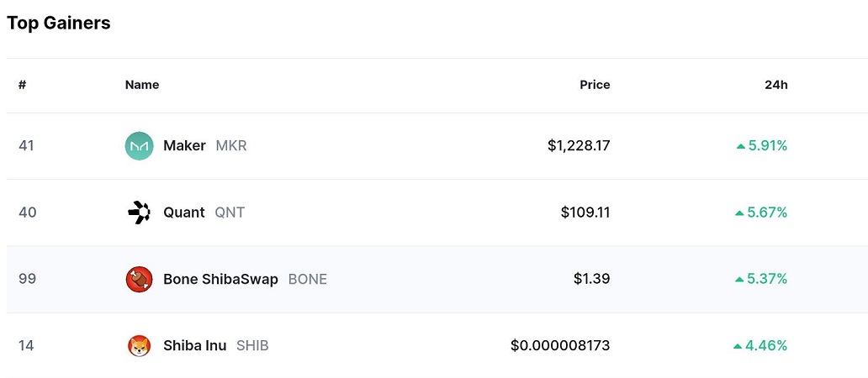This screenshot has height=378, width=868.
Task: Open the Shiba Inu name link
Action: coord(194,345)
